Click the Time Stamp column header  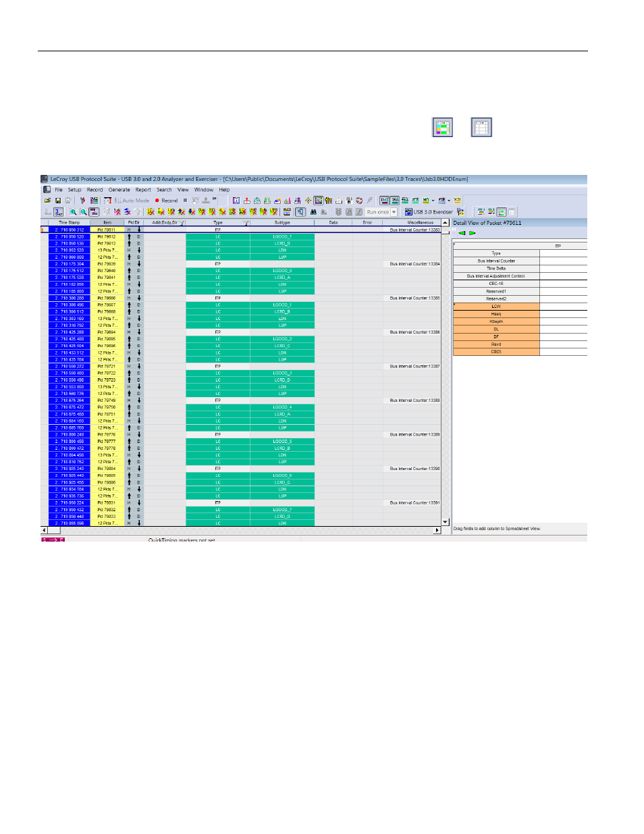click(69, 223)
